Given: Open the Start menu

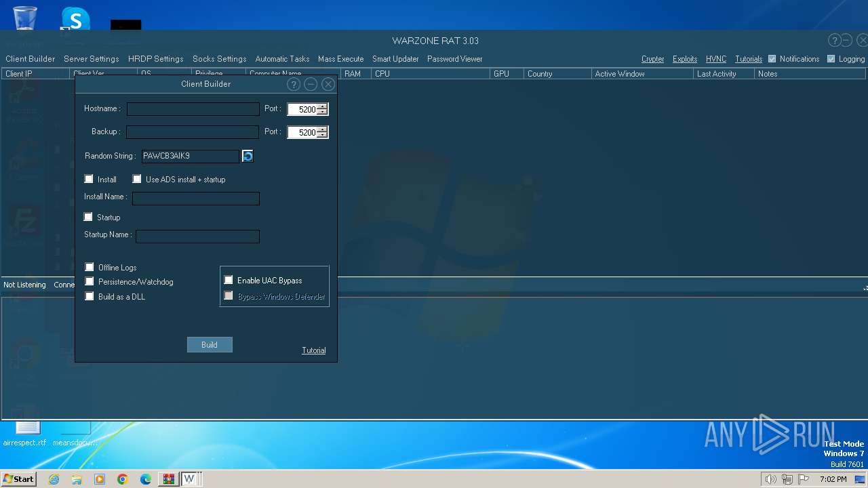Looking at the screenshot, I should pyautogui.click(x=19, y=479).
